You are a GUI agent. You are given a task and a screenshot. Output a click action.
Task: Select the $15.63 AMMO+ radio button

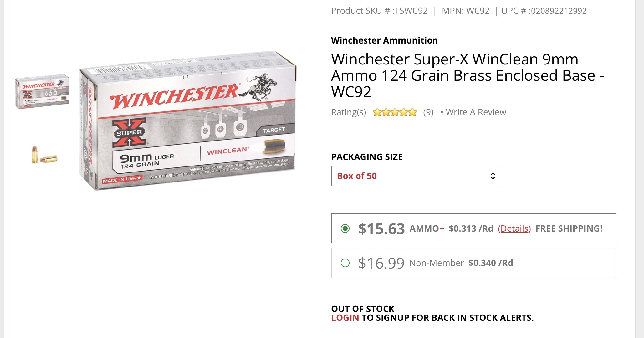pos(345,228)
